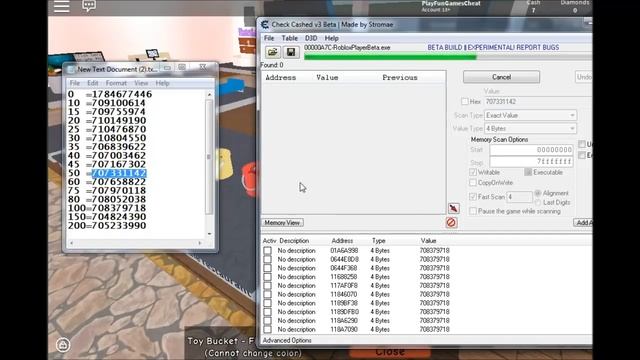Image resolution: width=640 pixels, height=360 pixels.
Task: Click the orange Close button in game
Action: point(390,352)
